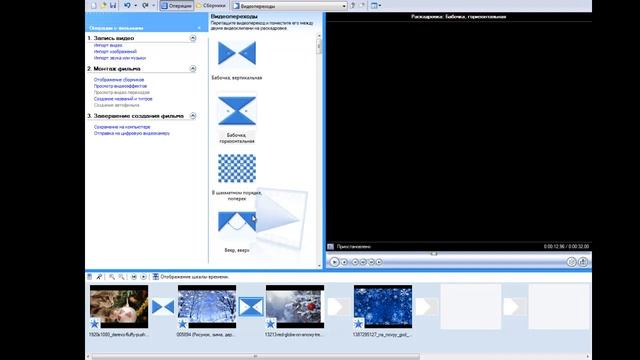Click the transitions list scroll up arrow
Screen dimensions: 640x360
(x=319, y=36)
